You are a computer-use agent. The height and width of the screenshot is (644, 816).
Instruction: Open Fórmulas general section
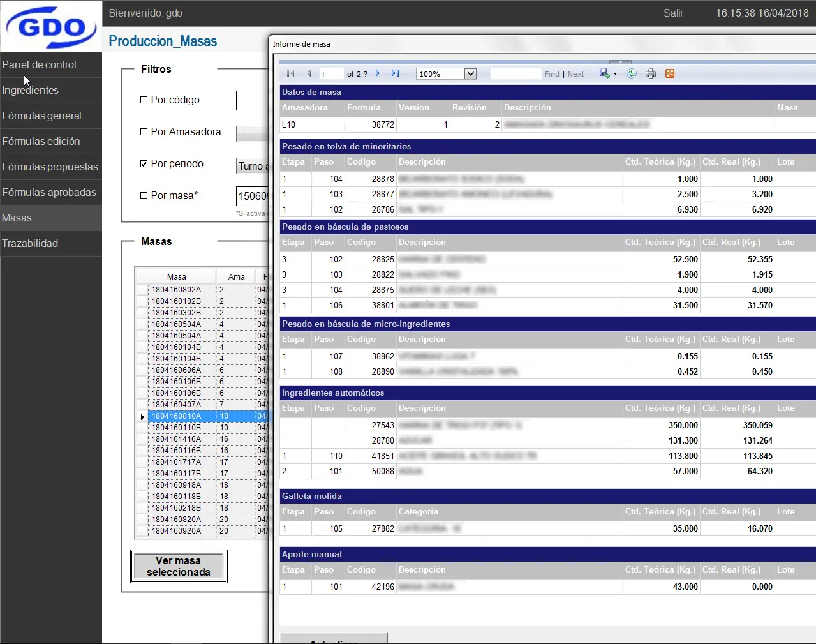[x=51, y=116]
